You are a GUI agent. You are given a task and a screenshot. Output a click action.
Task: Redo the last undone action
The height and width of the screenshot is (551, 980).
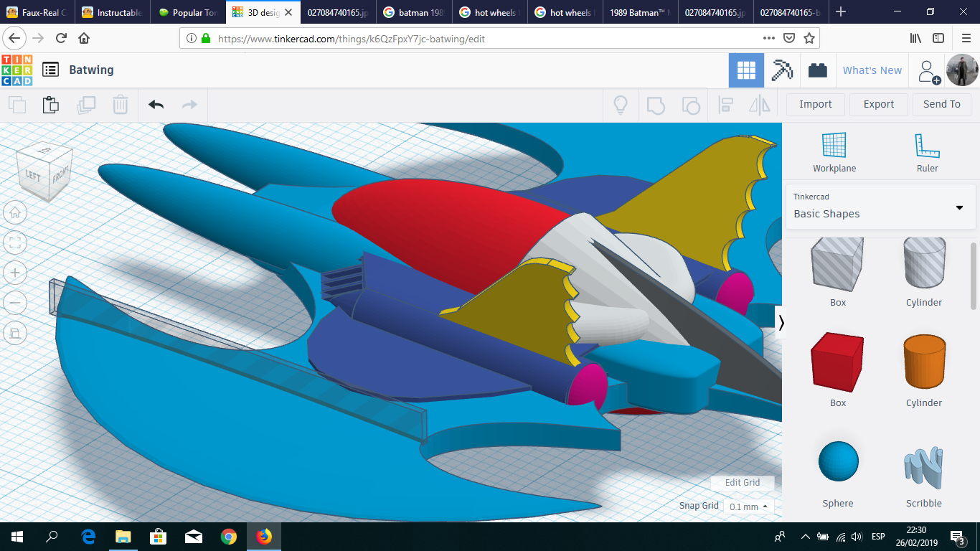tap(189, 105)
